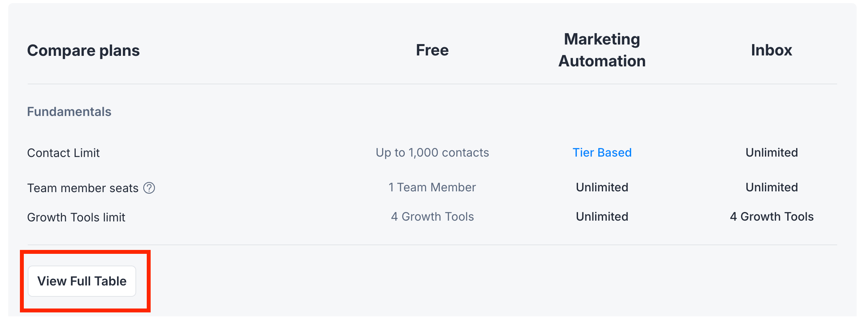Click the help icon beside Team member seats

tap(149, 188)
